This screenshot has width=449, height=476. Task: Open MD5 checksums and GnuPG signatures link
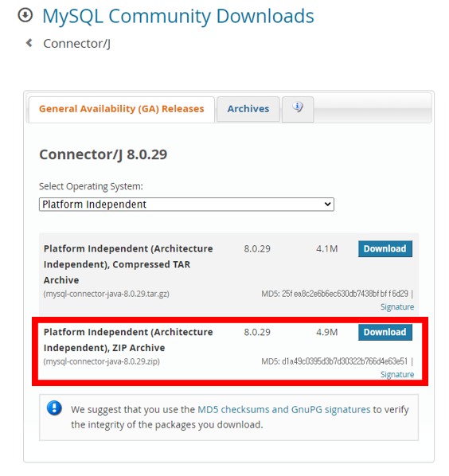click(284, 409)
